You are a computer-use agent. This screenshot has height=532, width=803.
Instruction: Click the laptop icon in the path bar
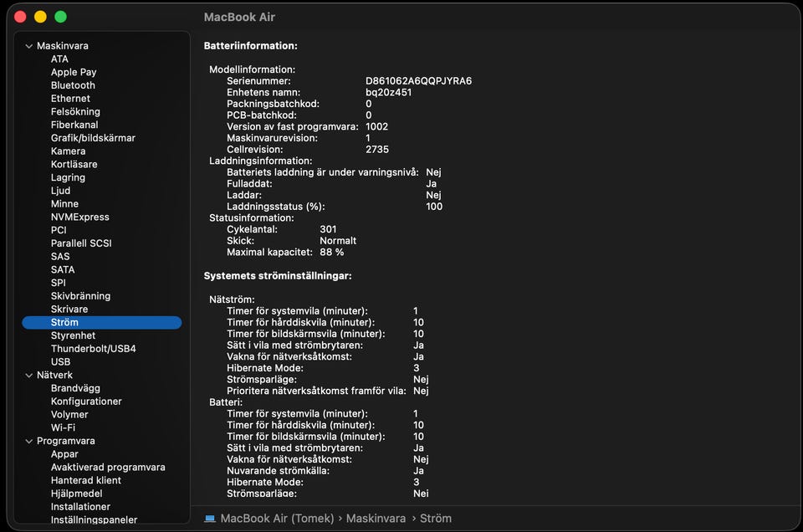tap(210, 519)
